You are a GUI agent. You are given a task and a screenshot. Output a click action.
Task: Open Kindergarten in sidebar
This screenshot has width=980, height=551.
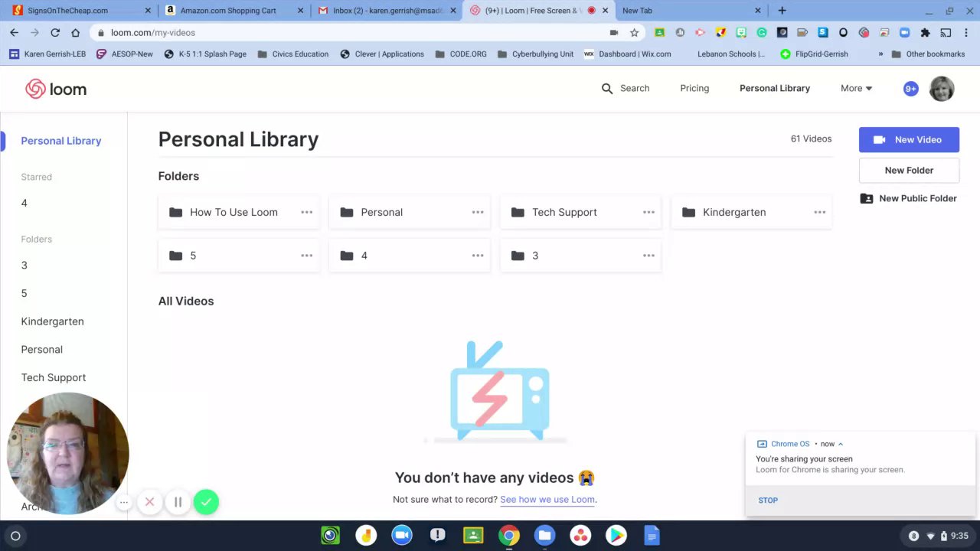coord(53,321)
